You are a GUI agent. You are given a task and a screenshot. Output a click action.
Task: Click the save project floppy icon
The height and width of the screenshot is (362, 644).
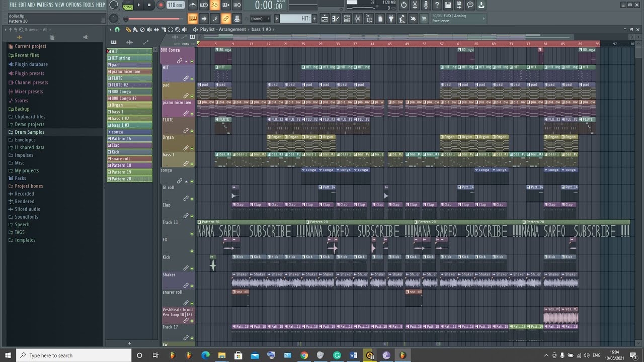pyautogui.click(x=448, y=5)
